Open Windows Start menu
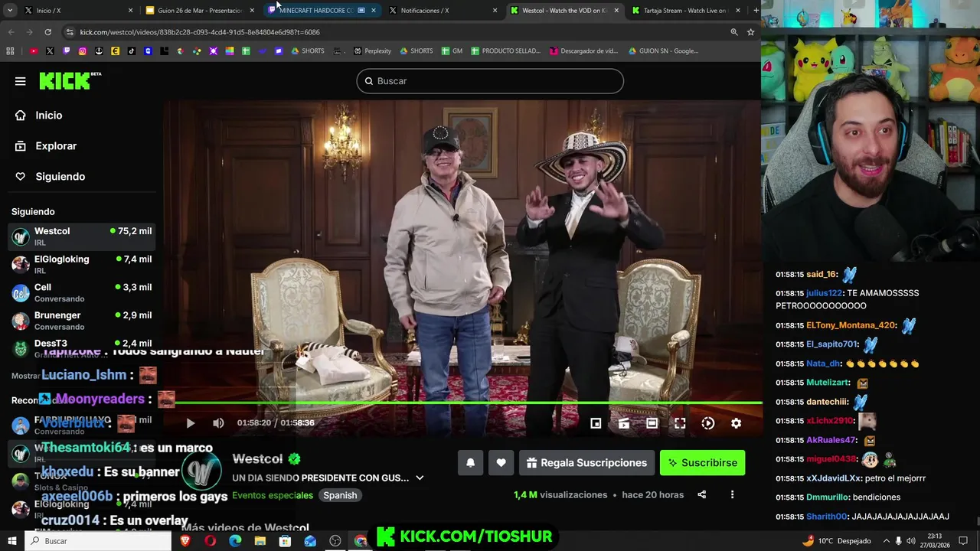980x551 pixels. click(x=11, y=541)
